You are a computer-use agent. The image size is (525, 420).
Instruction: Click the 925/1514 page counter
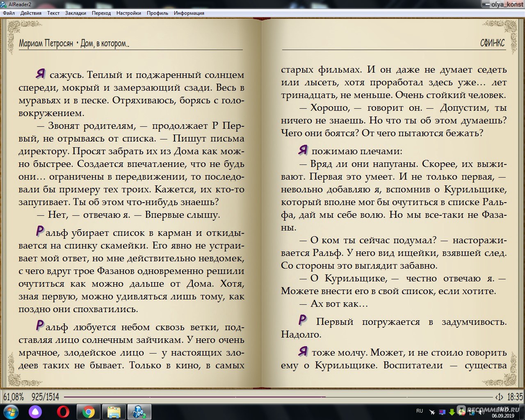(x=45, y=397)
